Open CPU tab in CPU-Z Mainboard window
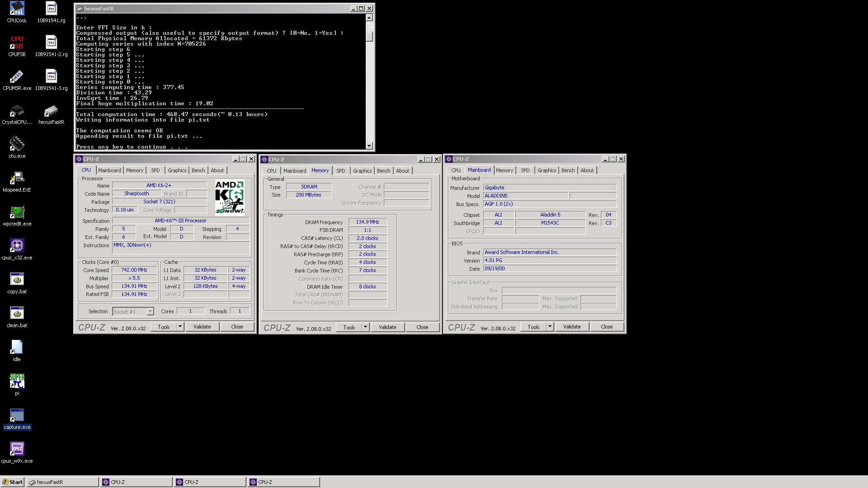Viewport: 868px width, 488px height. click(456, 170)
